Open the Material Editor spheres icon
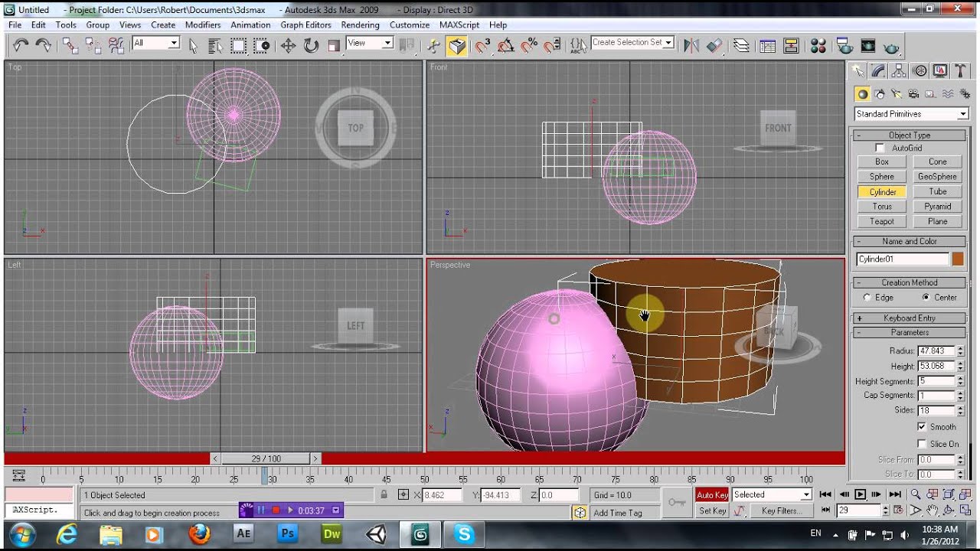This screenshot has height=551, width=980. 818,45
